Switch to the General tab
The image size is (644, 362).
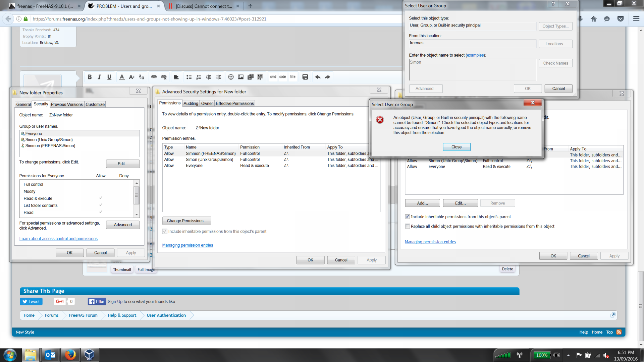[x=23, y=104]
